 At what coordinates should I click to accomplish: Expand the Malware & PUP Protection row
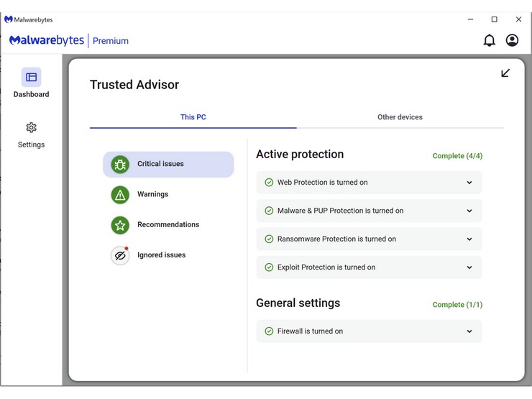point(369,211)
